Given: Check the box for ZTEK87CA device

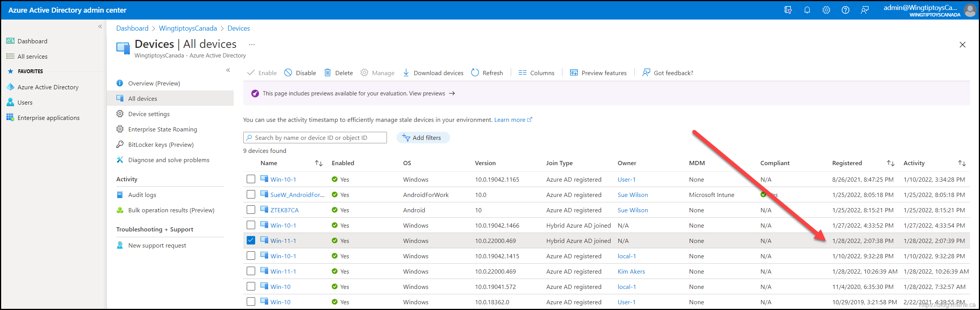Looking at the screenshot, I should click(x=251, y=210).
